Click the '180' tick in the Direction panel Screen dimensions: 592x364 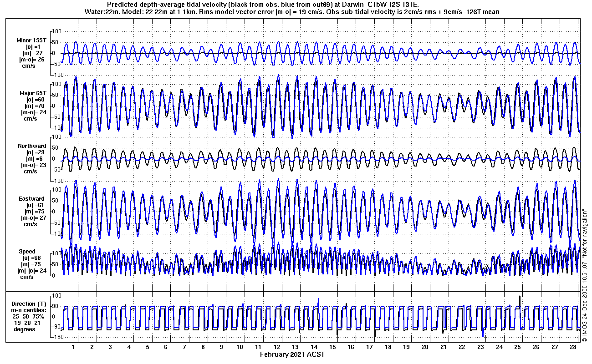(57, 296)
